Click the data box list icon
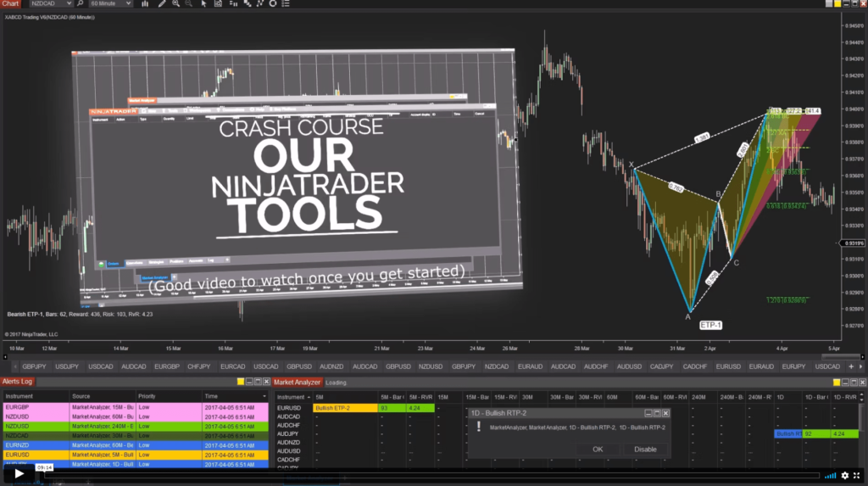The height and width of the screenshot is (486, 868). pyautogui.click(x=286, y=3)
